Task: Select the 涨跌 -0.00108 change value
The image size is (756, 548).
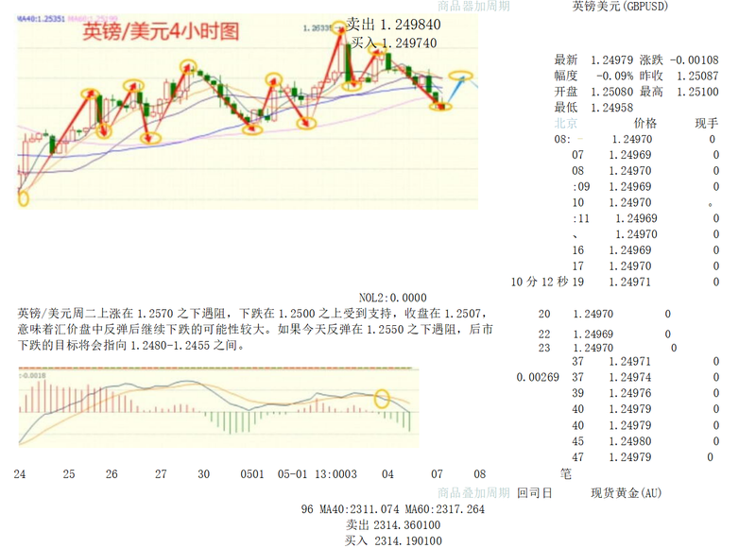Action: click(679, 60)
